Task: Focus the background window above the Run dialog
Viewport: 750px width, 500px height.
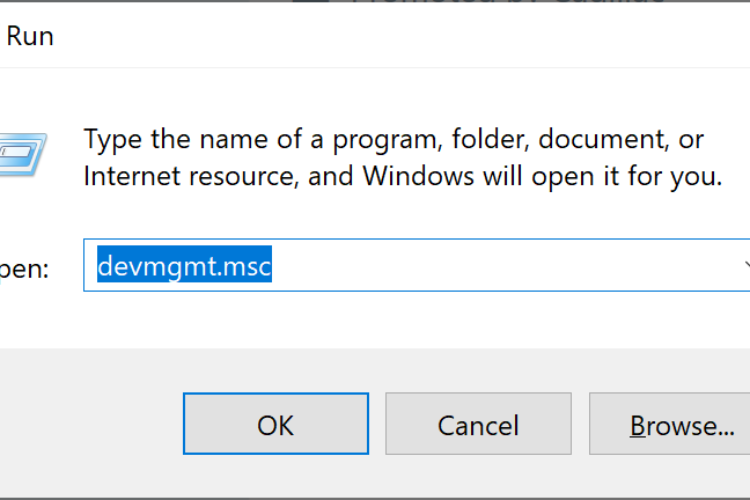Action: 478,1
